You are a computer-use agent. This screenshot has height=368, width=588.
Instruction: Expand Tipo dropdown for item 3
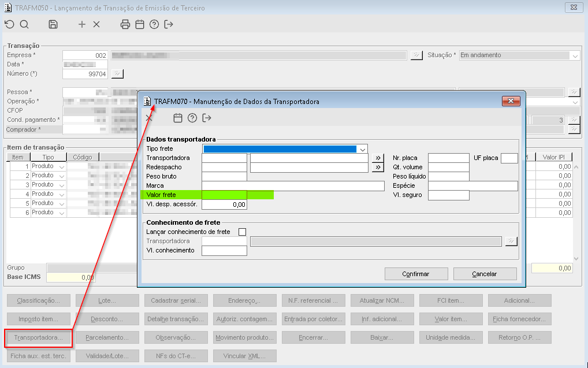pyautogui.click(x=62, y=185)
